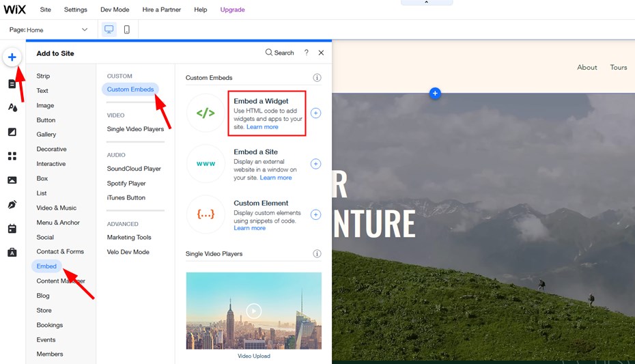Select Contact & Forms category
Image resolution: width=635 pixels, height=364 pixels.
tap(60, 251)
